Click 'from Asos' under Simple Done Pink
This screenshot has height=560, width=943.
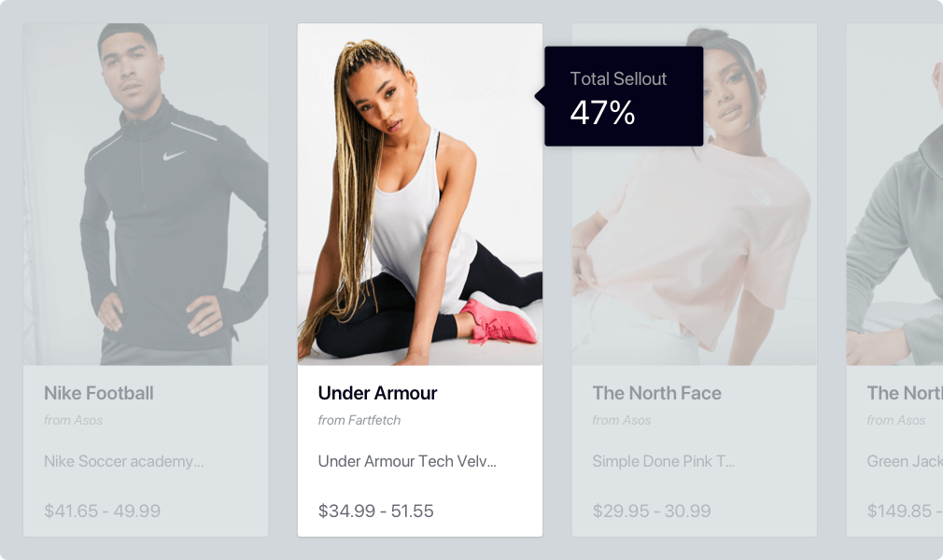tap(621, 420)
